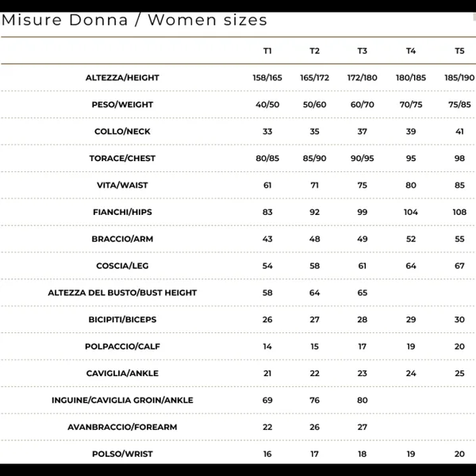Select the T5 column header
Screen dimensions: 476x476
coord(459,51)
